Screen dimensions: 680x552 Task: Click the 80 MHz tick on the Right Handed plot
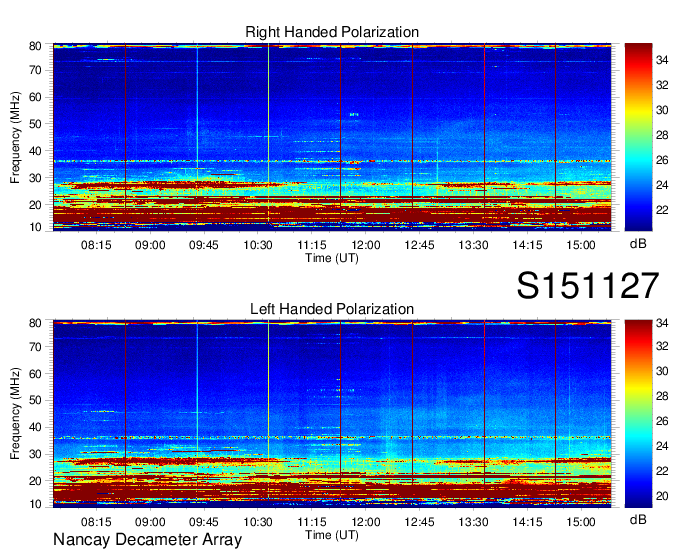click(x=35, y=46)
